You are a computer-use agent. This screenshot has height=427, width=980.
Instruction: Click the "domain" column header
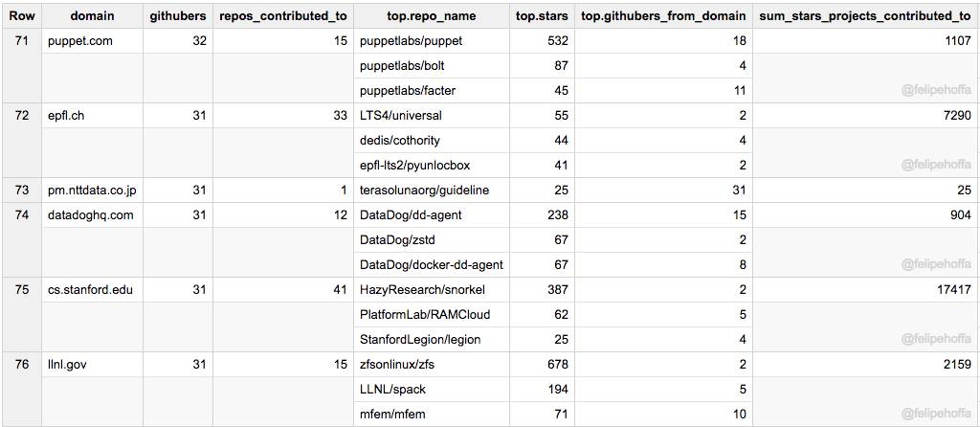pos(92,16)
